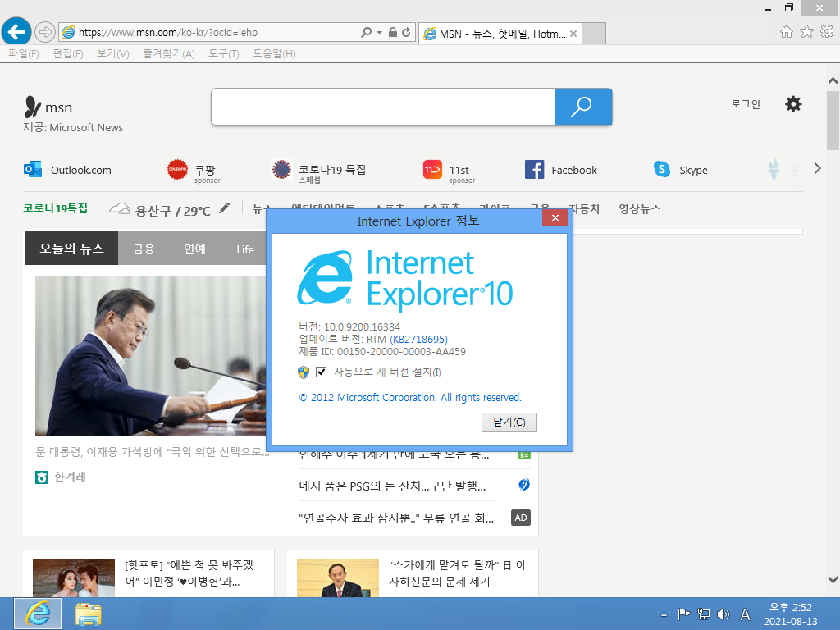The image size is (840, 630).
Task: Click the search magnifier in address bar
Action: tap(367, 32)
